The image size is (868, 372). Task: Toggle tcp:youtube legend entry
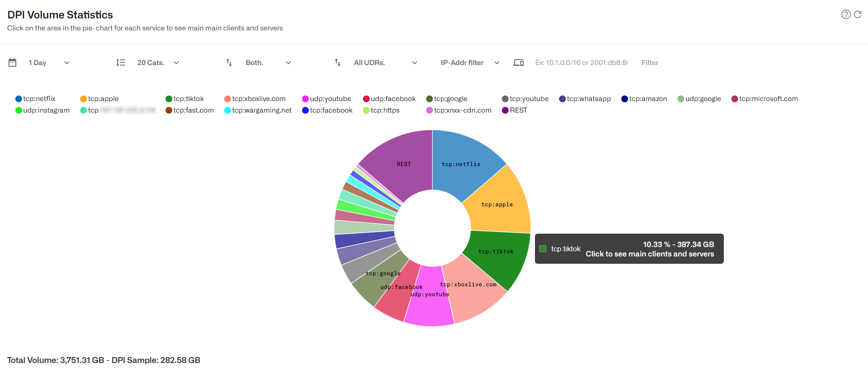[525, 98]
